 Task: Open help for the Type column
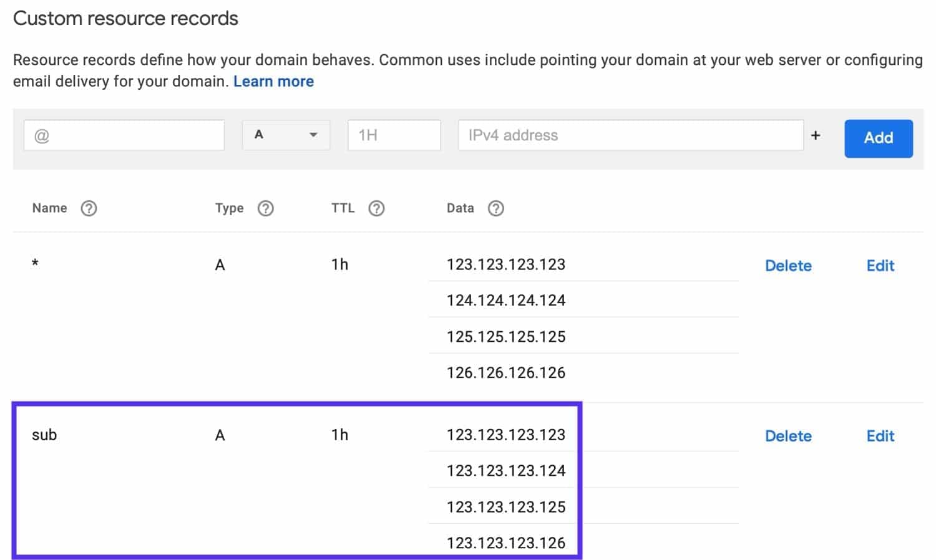(266, 208)
